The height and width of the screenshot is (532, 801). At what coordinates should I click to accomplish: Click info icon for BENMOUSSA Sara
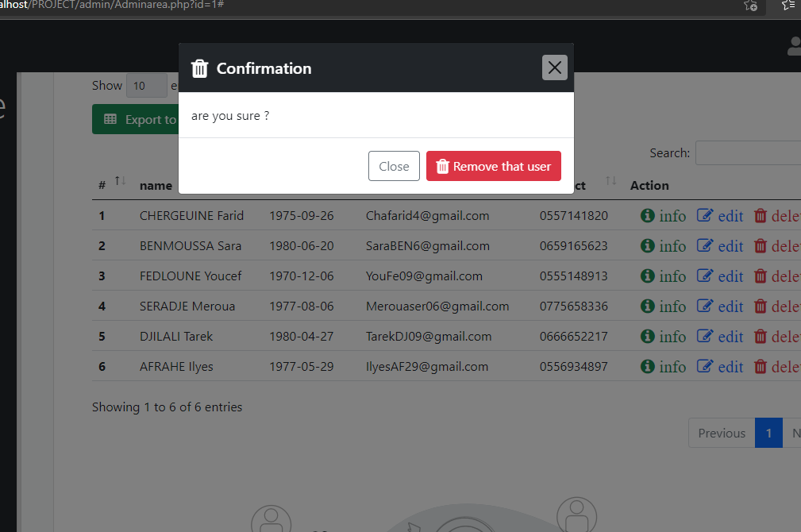[647, 246]
